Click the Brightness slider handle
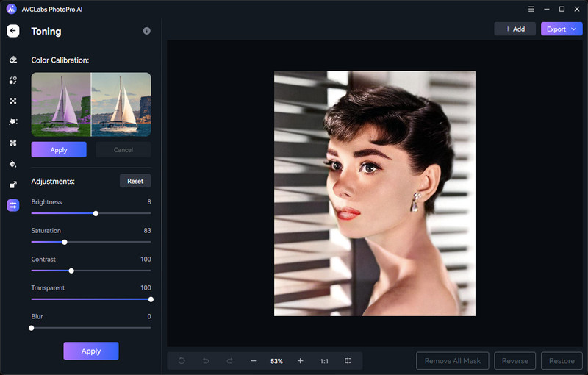 96,213
